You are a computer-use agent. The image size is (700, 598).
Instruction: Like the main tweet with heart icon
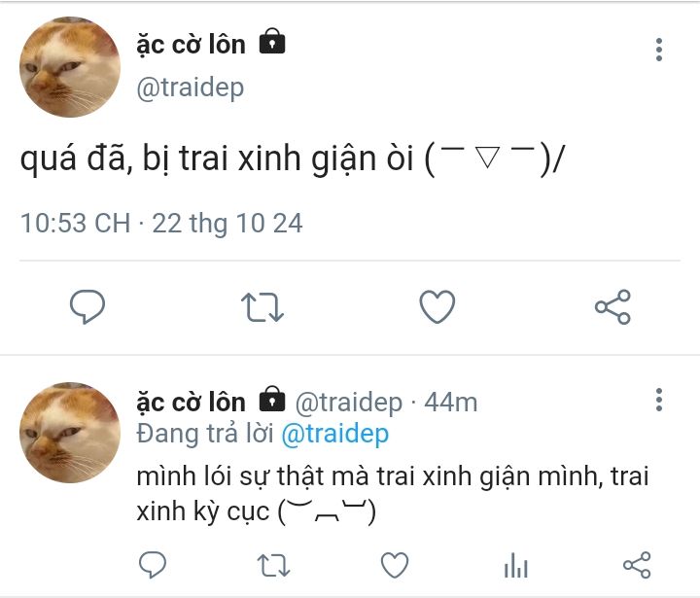(x=437, y=306)
